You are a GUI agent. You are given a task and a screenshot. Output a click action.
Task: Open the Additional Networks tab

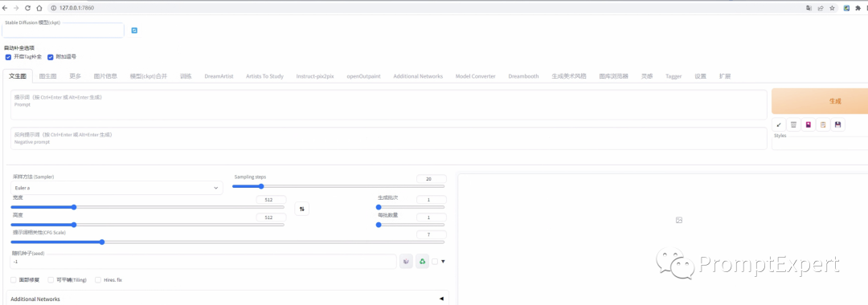point(418,76)
